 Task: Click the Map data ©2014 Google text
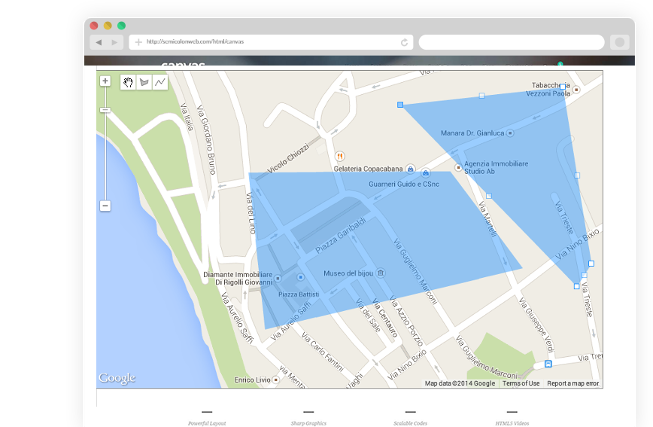(x=460, y=383)
